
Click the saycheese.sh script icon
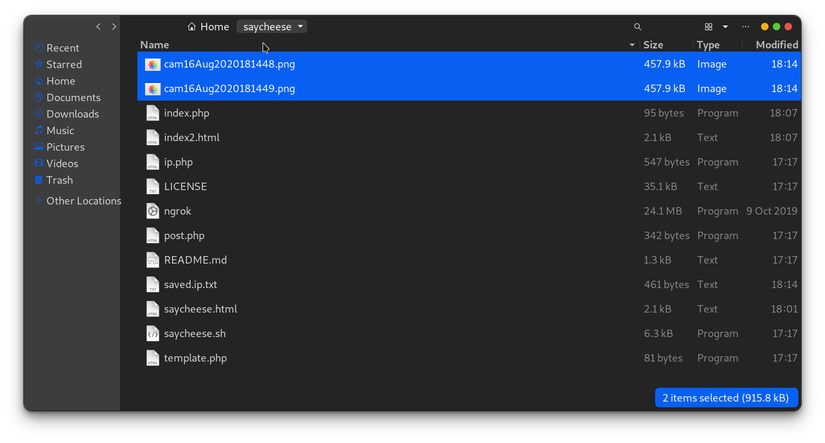152,334
